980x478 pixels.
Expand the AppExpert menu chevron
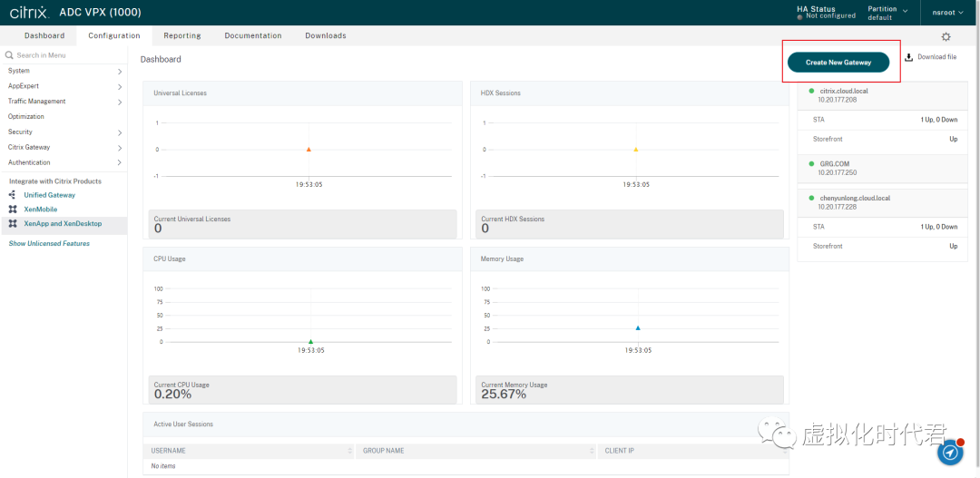click(x=120, y=87)
